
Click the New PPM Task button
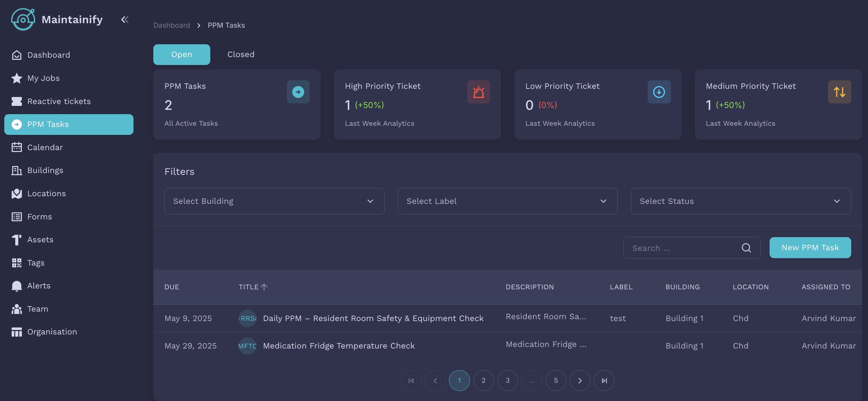810,247
